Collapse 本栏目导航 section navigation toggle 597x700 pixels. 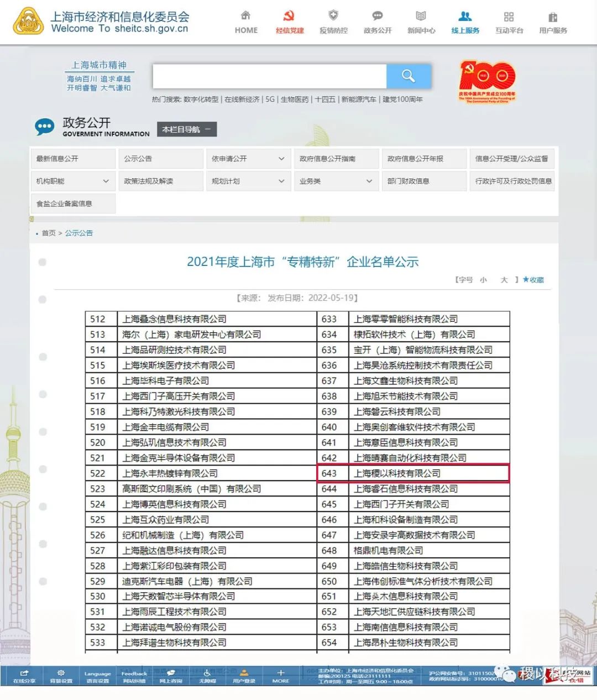[187, 129]
